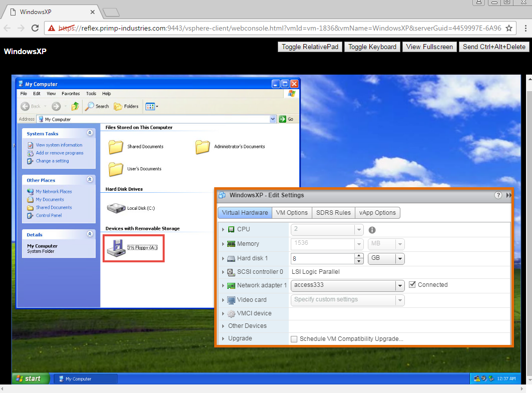The height and width of the screenshot is (393, 532).
Task: Open the Views dropdown in My Computer toolbar
Action: [152, 107]
